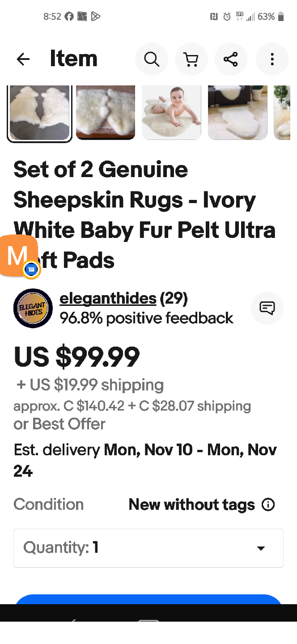297x644 pixels.
Task: Click the Quantity dropdown arrow
Action: [x=261, y=548]
